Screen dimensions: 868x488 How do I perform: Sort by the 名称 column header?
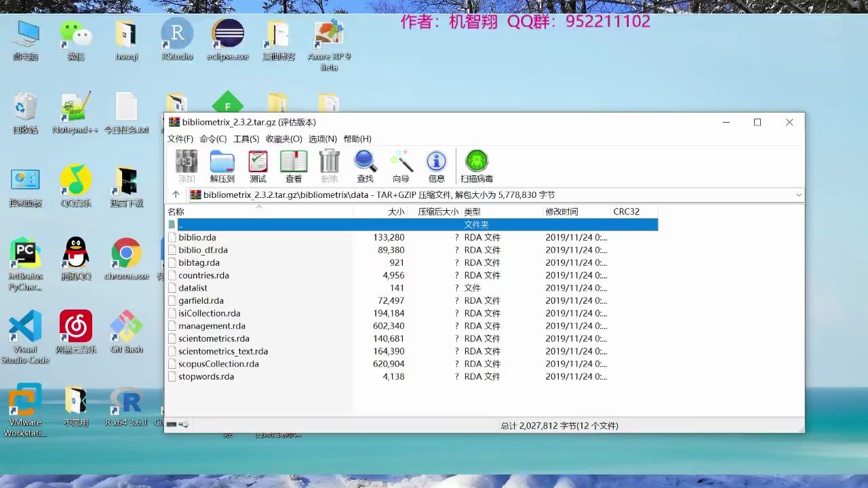[x=178, y=211]
